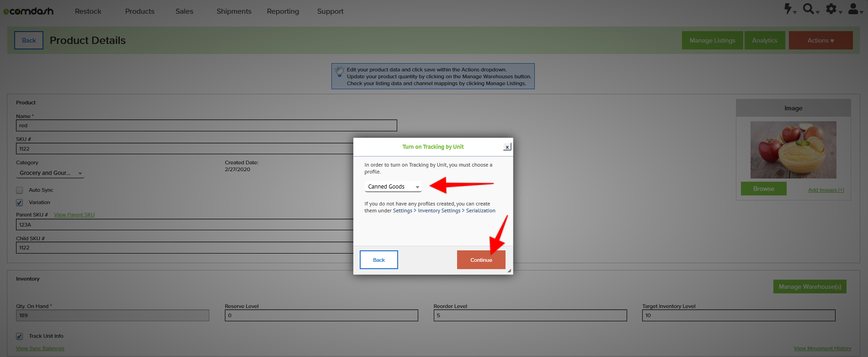Click the Image panel header
The height and width of the screenshot is (357, 868).
(x=793, y=108)
